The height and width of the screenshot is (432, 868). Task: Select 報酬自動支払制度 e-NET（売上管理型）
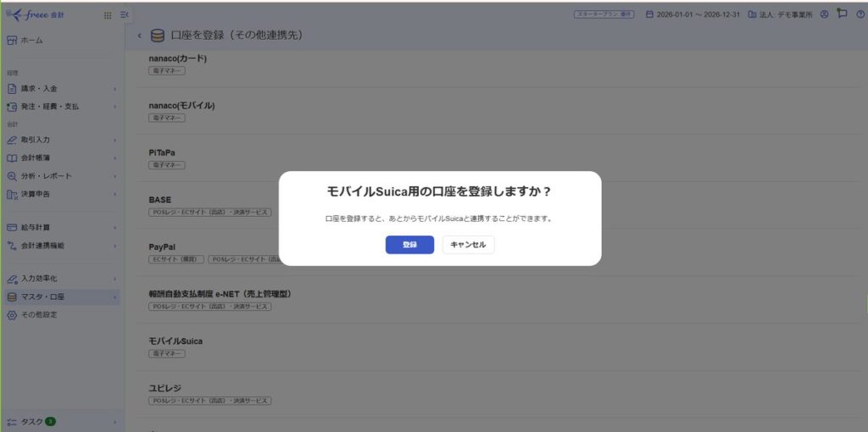[220, 294]
